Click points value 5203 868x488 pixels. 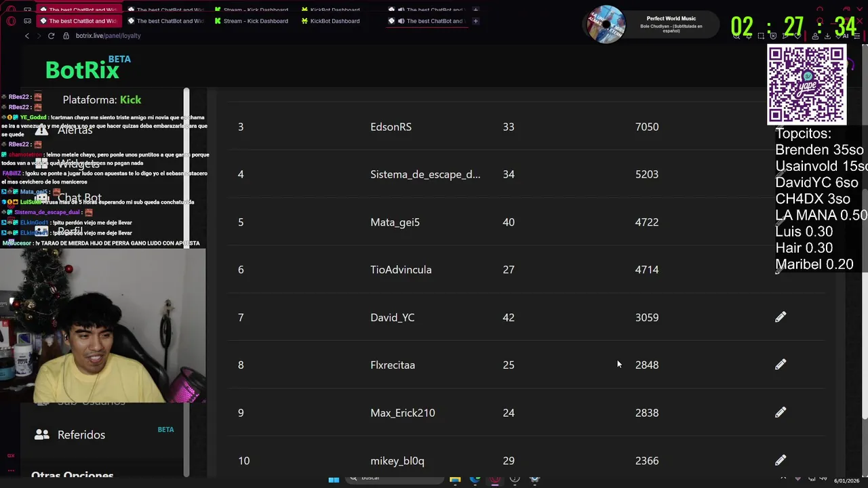[x=647, y=174]
